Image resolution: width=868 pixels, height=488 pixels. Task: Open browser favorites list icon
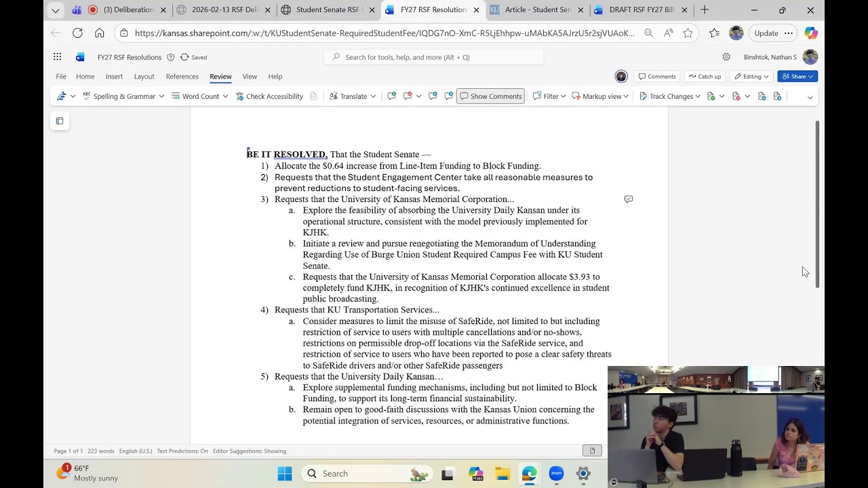pos(714,33)
